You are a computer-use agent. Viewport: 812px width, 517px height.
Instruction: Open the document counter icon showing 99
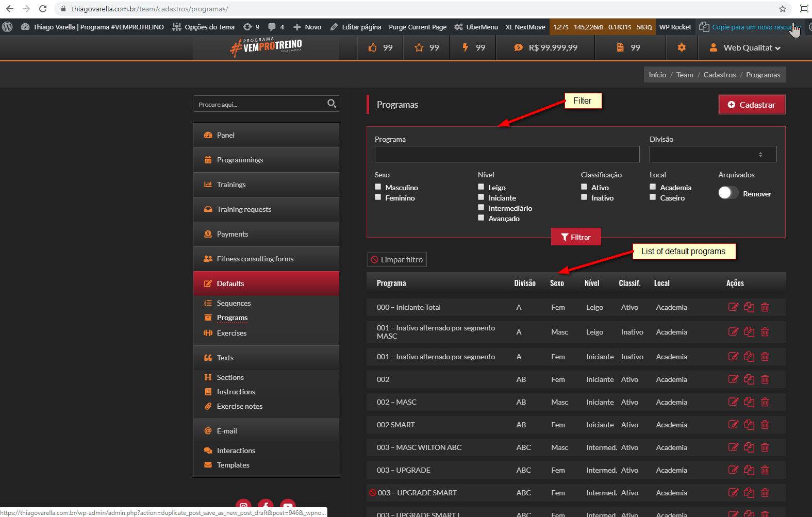[x=620, y=47]
